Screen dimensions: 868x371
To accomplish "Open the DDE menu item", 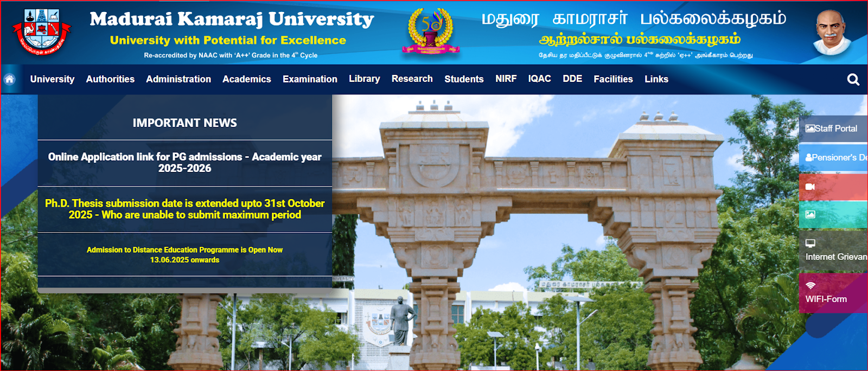I will point(572,79).
